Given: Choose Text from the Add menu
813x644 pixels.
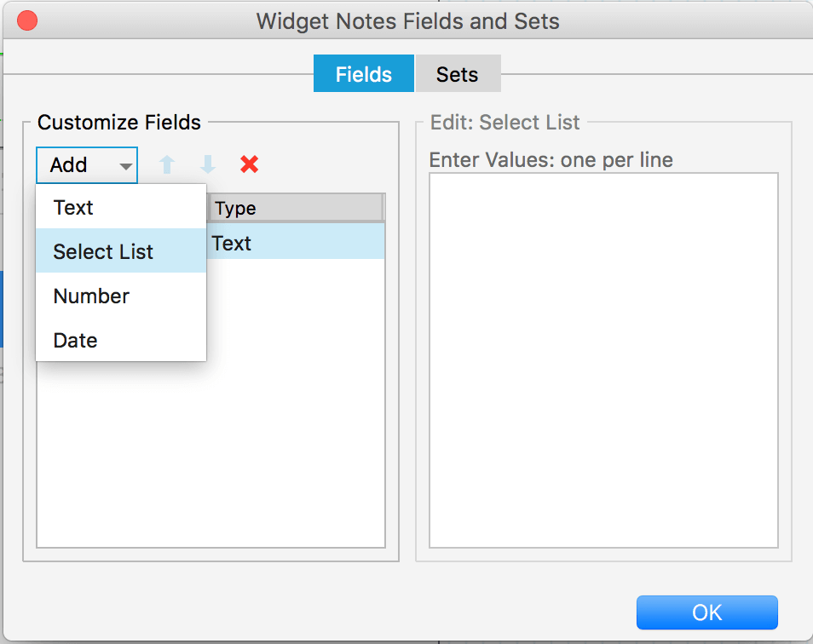Looking at the screenshot, I should (x=121, y=207).
